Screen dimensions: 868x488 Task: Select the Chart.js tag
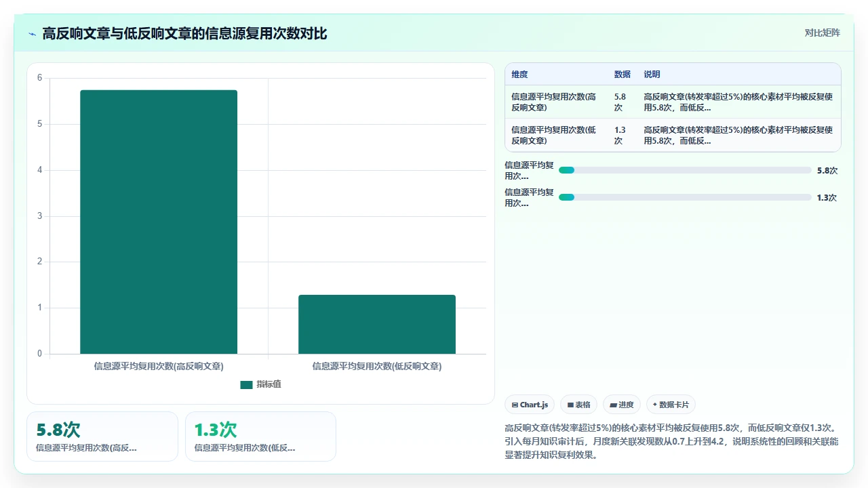coord(530,405)
